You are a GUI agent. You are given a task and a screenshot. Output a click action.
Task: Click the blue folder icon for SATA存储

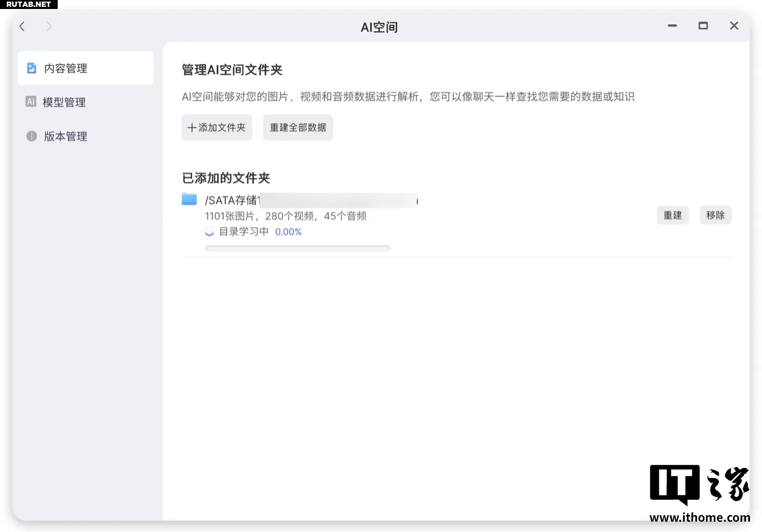tap(189, 199)
